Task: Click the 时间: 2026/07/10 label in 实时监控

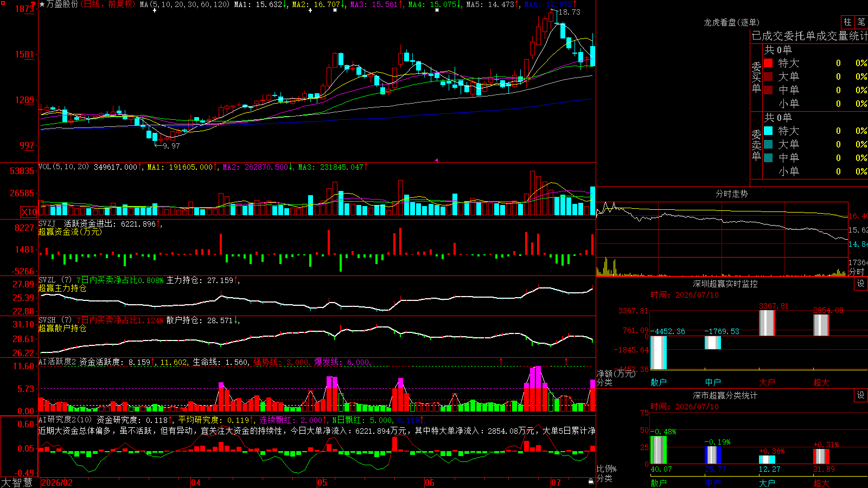Action: pyautogui.click(x=684, y=295)
